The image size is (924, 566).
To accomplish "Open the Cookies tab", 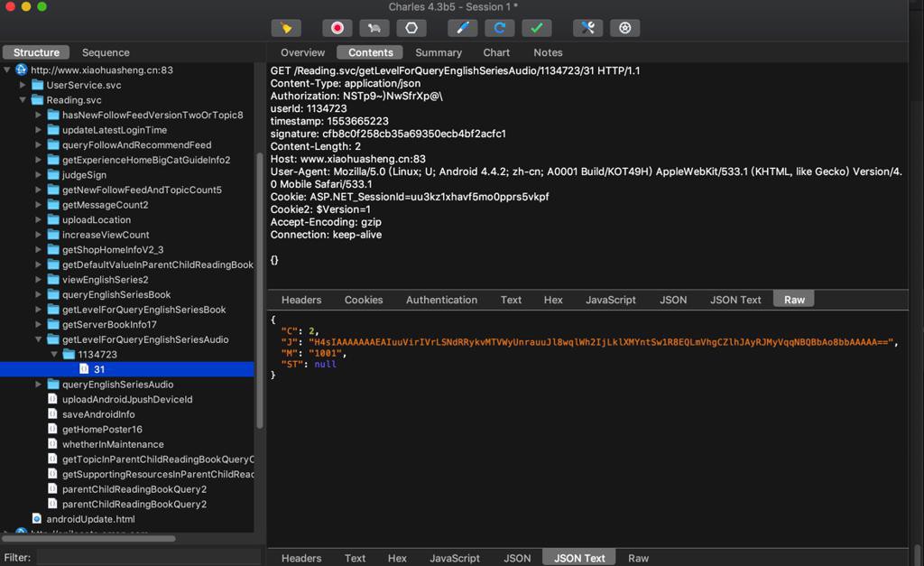I will [364, 300].
